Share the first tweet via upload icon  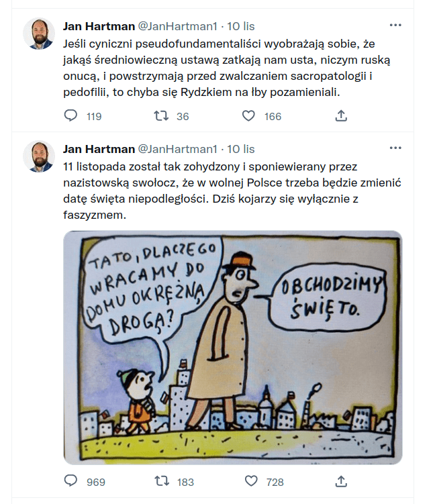tap(341, 115)
